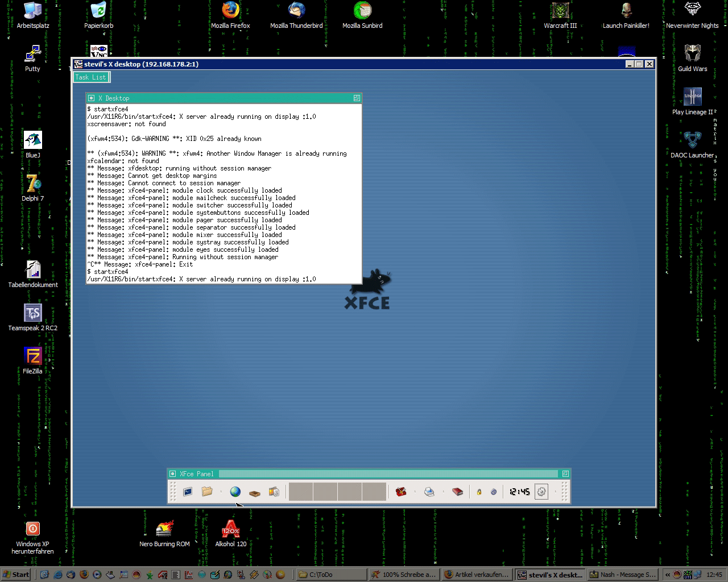
Task: Launch the globe web browser in XFce Panel
Action: (x=235, y=492)
